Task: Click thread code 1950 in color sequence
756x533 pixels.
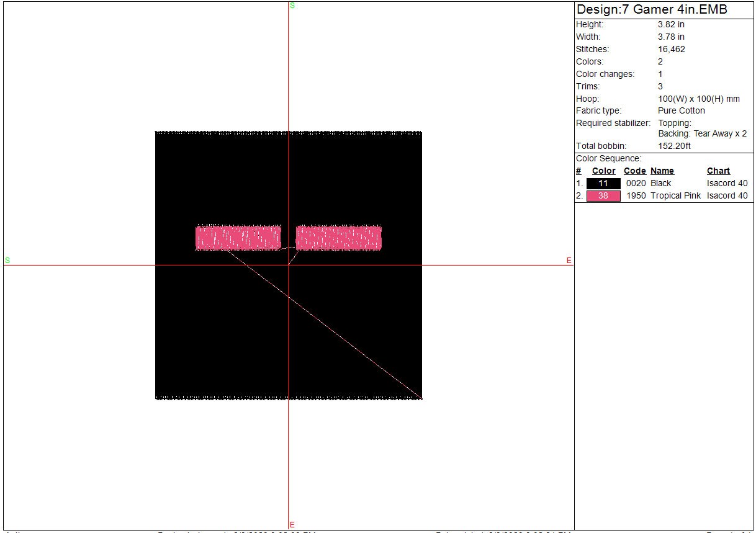Action: (636, 196)
